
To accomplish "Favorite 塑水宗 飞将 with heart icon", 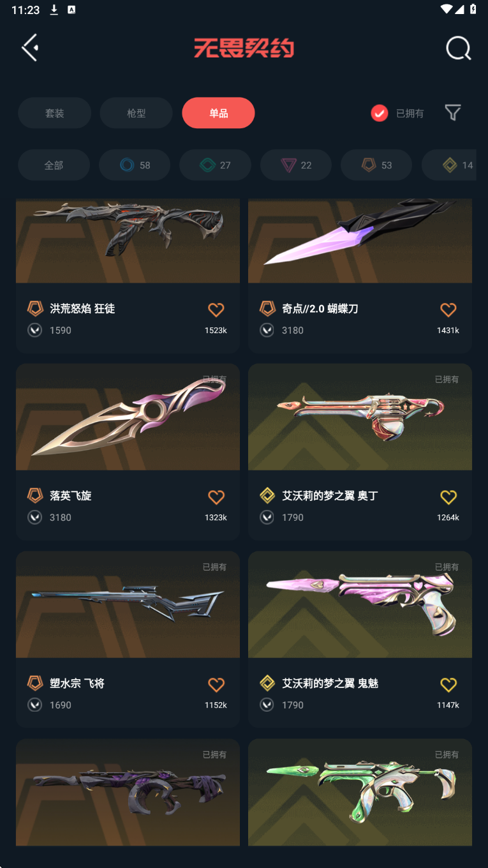I will (x=216, y=684).
